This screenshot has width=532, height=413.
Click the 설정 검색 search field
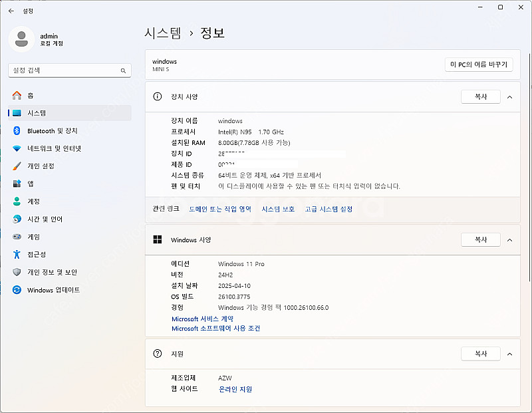tap(70, 70)
